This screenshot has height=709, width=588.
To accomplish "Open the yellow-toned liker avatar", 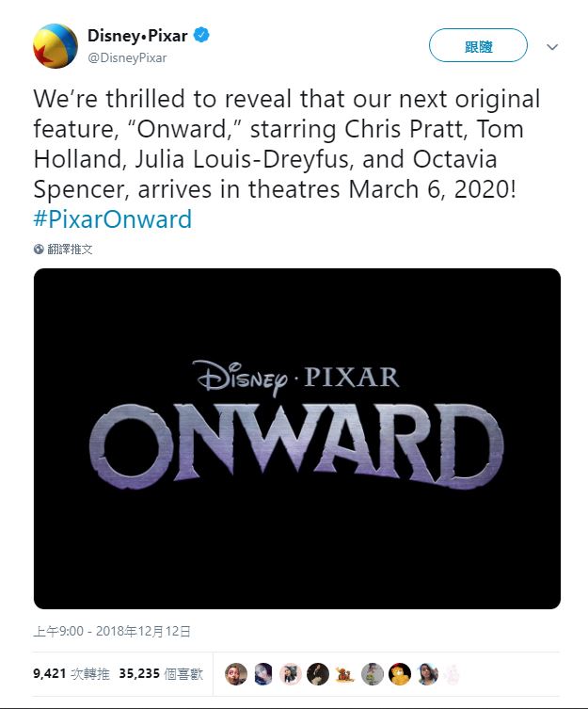I will pyautogui.click(x=400, y=673).
